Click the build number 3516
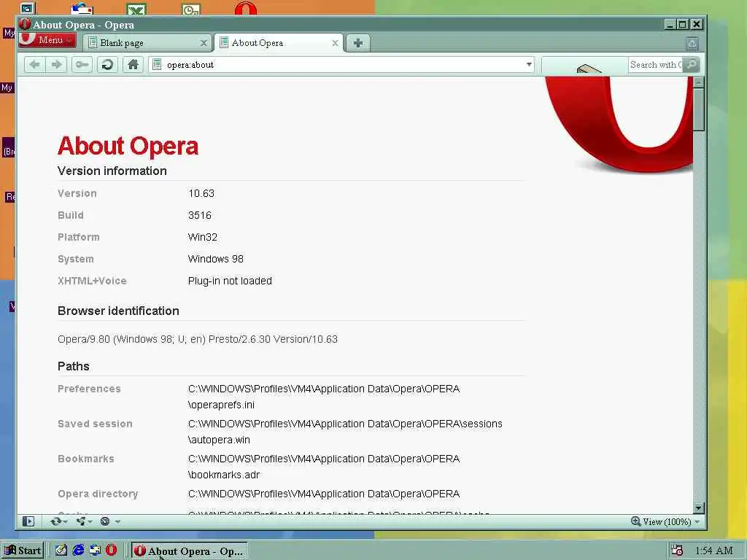Screen dimensions: 747x560 pyautogui.click(x=200, y=215)
